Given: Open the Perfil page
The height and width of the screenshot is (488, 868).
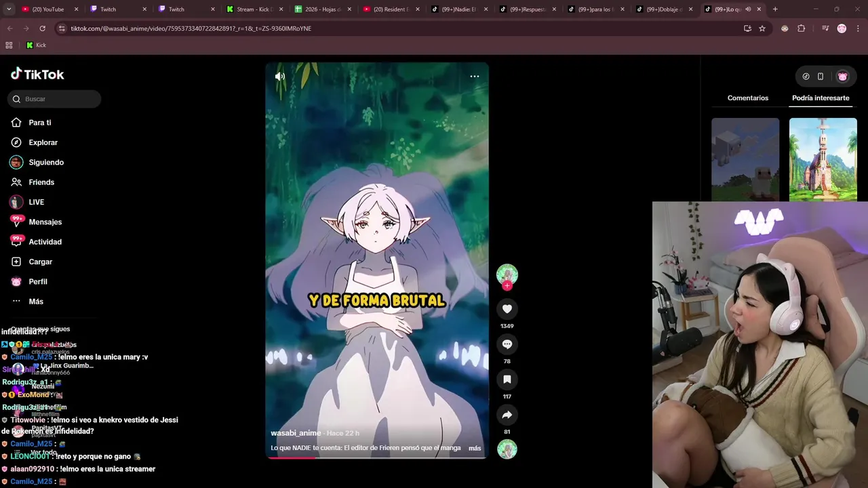Looking at the screenshot, I should pos(38,281).
